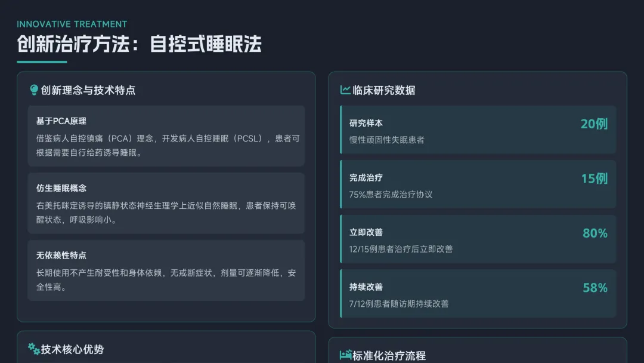Click the main title 创新治疗方法：自控式睡眠法
The width and height of the screenshot is (644, 363).
pyautogui.click(x=139, y=44)
